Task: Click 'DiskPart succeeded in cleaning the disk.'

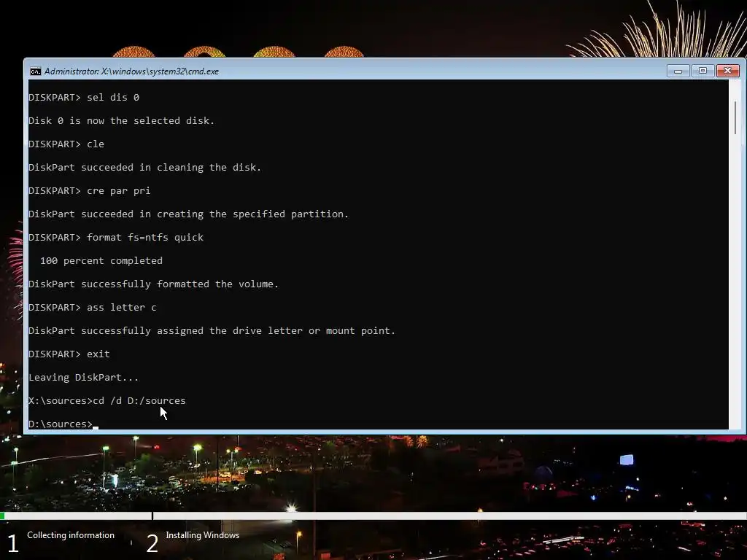Action: pos(145,168)
